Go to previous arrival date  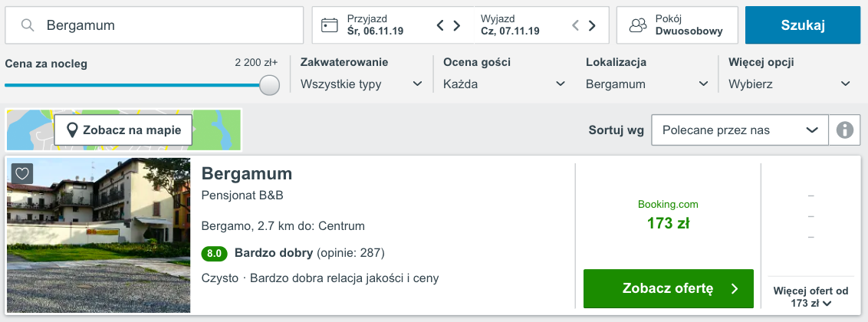coord(440,25)
